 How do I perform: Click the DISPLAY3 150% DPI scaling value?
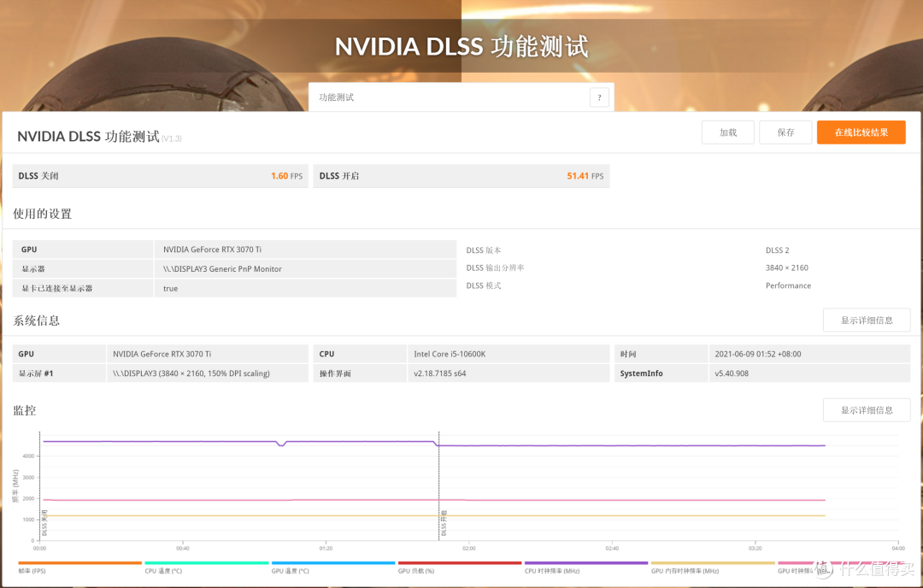point(191,373)
